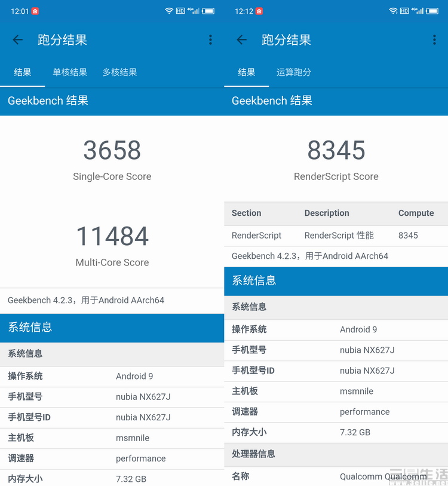Tap the 跑分结果 title in the left screenshot
The image size is (448, 486).
coord(62,40)
